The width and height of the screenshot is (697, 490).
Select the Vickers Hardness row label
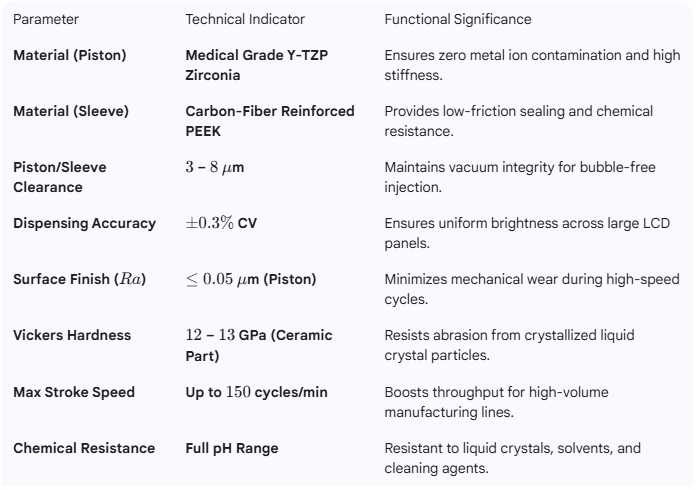pos(72,335)
